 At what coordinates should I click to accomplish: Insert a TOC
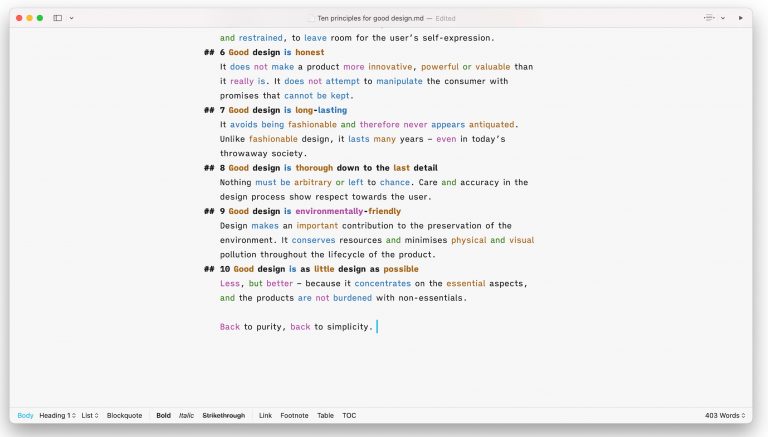[349, 415]
